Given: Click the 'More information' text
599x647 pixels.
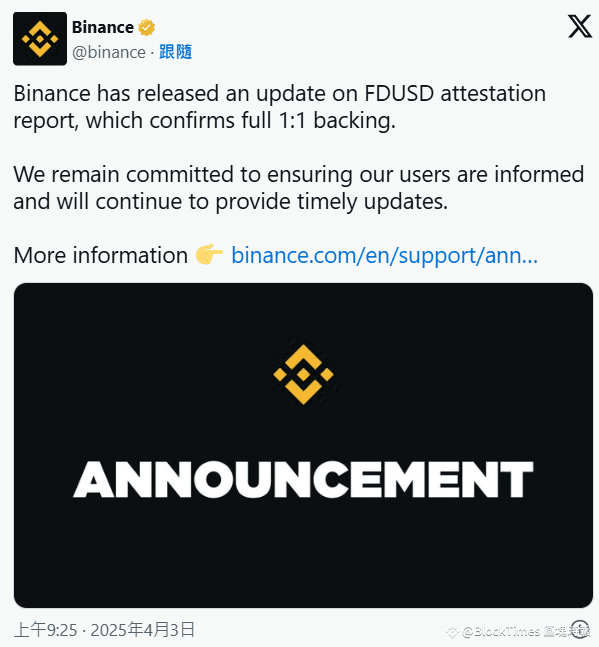Looking at the screenshot, I should [x=101, y=255].
